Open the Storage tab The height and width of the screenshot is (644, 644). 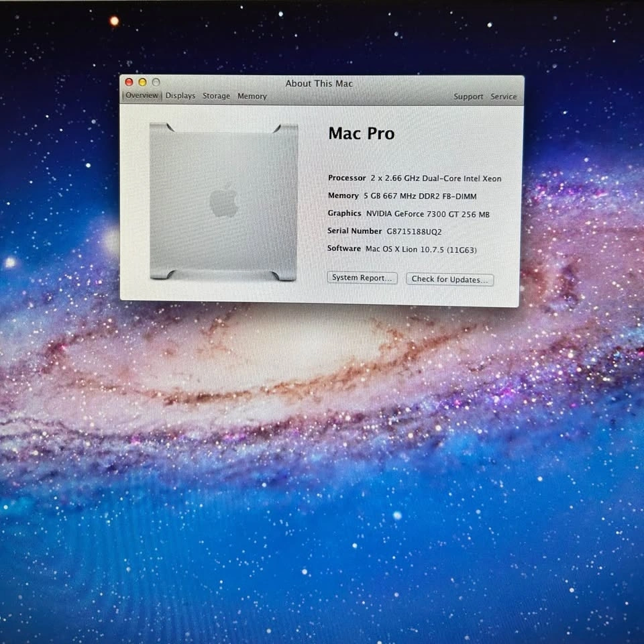(x=216, y=96)
